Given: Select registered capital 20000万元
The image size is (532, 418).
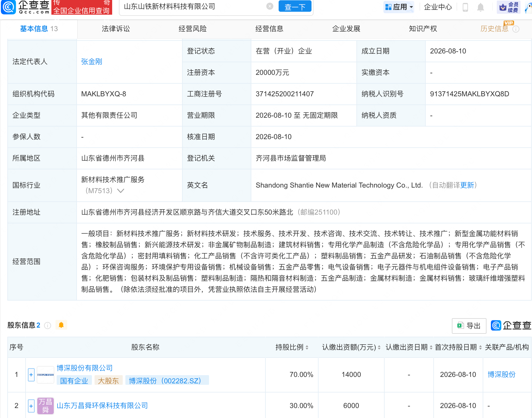Looking at the screenshot, I should (272, 73).
